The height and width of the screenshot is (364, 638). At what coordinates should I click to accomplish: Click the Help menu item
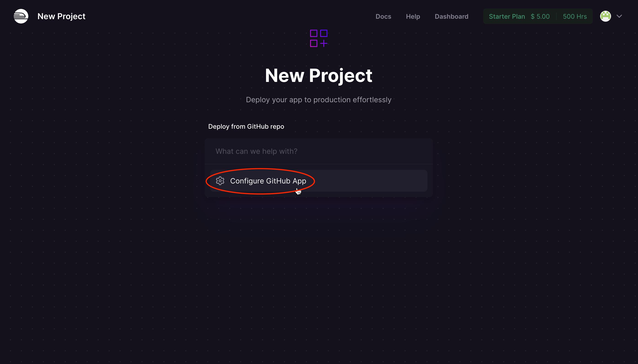pos(413,16)
